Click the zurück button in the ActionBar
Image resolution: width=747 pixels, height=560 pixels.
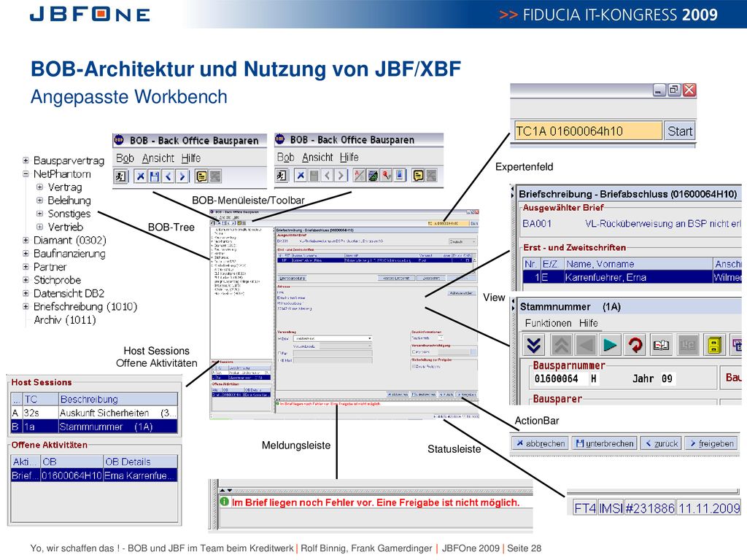pyautogui.click(x=661, y=443)
